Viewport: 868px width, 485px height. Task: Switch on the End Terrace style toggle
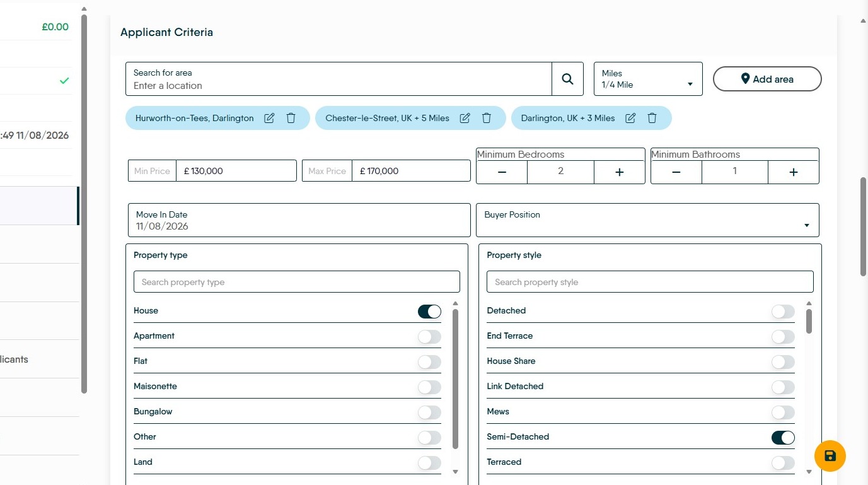(x=783, y=337)
